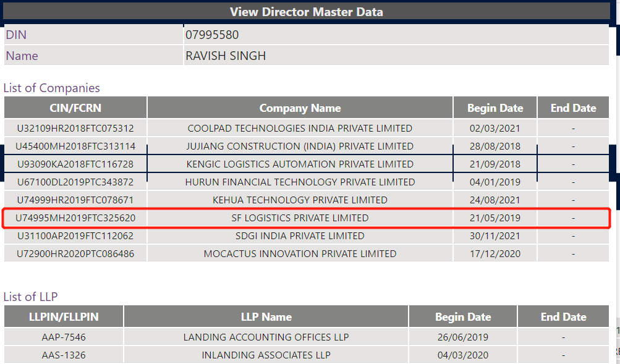
Task: Click LLPIN AAP-7546
Action: tap(64, 337)
